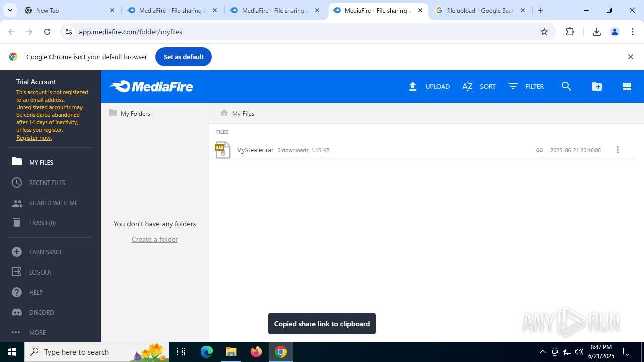
Task: Open the Sort options
Action: (x=479, y=86)
